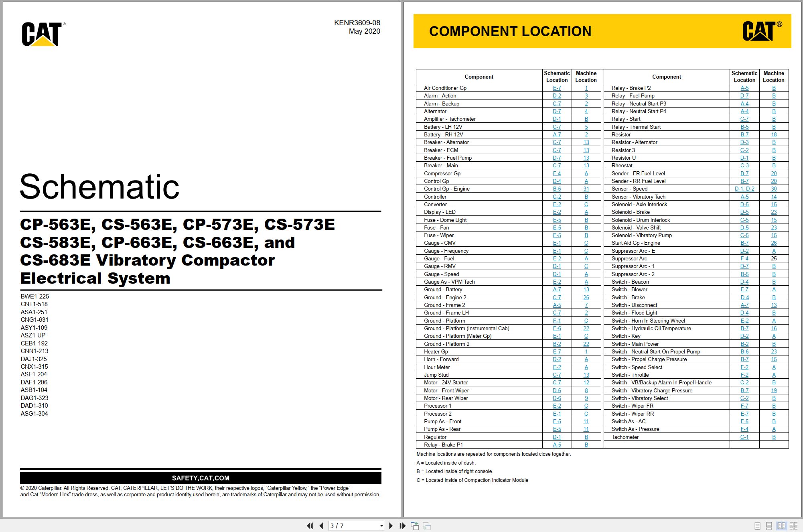This screenshot has height=532, width=803.
Task: Open schematic location D-6 for Motor - Front Wiper
Action: tap(557, 390)
